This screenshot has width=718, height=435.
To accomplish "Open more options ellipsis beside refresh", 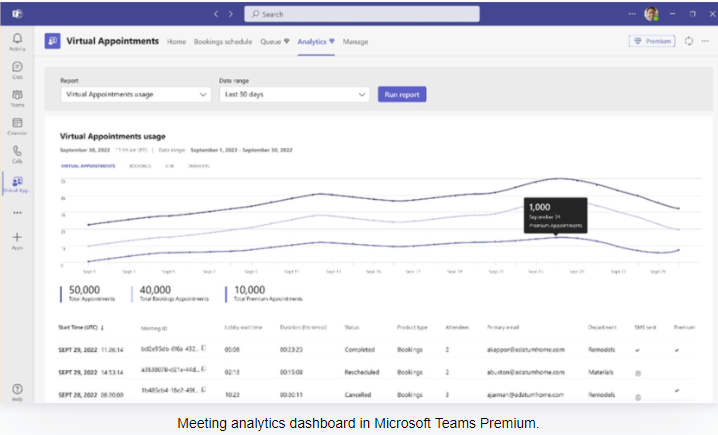I will tap(705, 41).
